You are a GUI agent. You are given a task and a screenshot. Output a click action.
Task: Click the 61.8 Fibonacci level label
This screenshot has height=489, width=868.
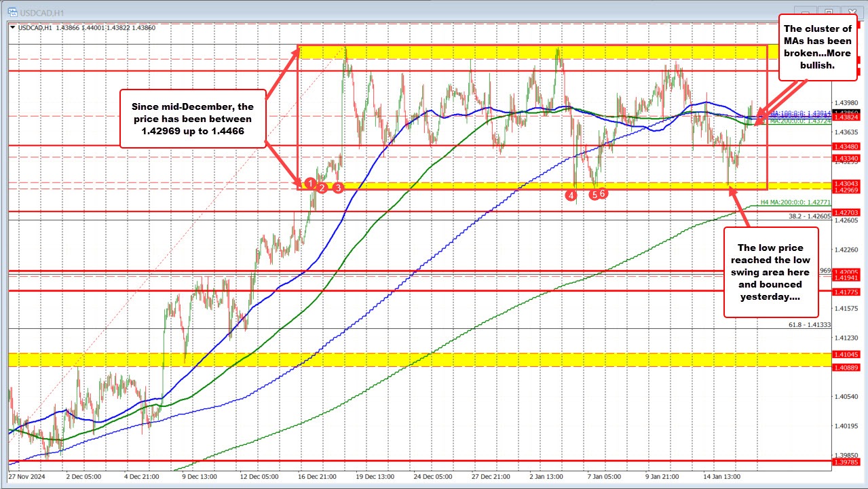(x=808, y=325)
